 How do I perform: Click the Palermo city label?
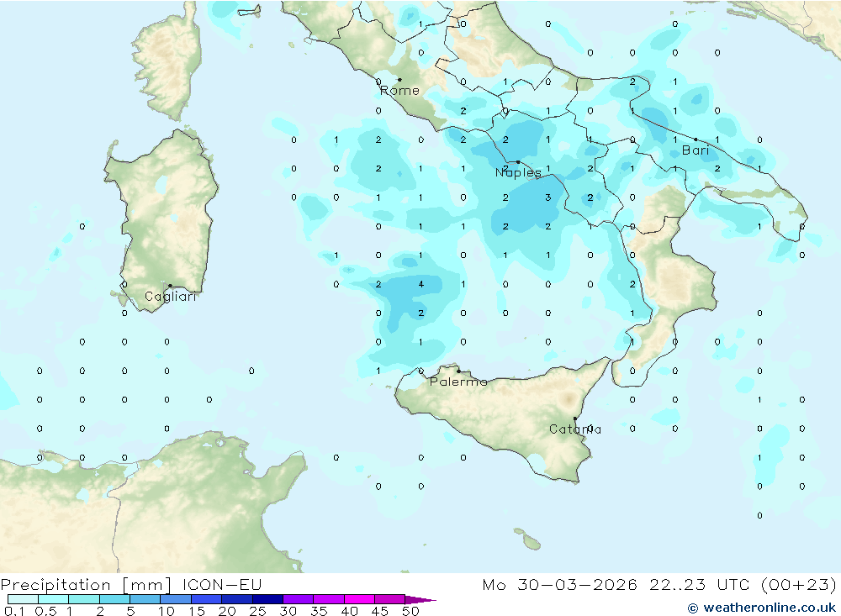pyautogui.click(x=458, y=382)
